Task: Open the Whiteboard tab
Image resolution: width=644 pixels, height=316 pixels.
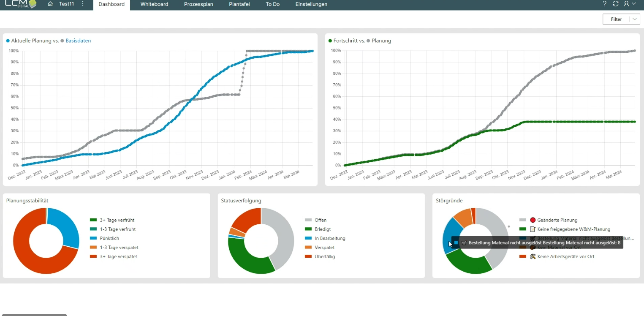Action: 154,4
